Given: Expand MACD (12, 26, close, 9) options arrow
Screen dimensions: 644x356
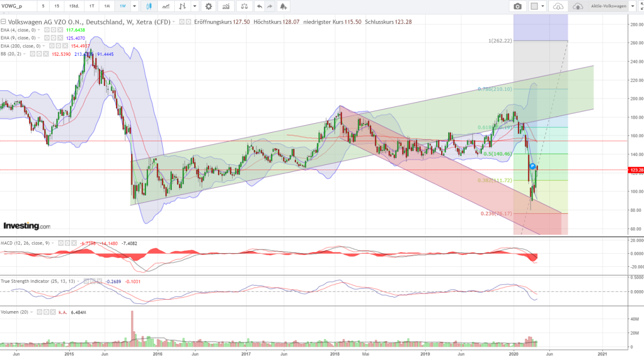Looking at the screenshot, I should click(x=53, y=243).
